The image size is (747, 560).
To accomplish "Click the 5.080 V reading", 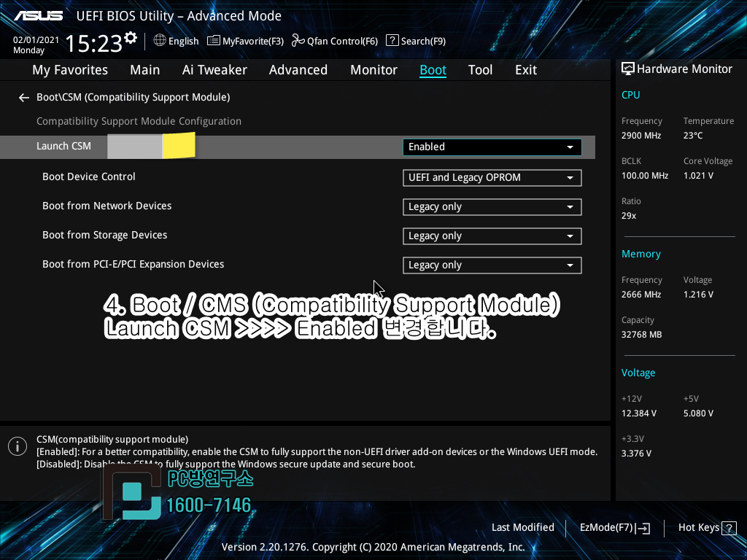I will pos(698,413).
